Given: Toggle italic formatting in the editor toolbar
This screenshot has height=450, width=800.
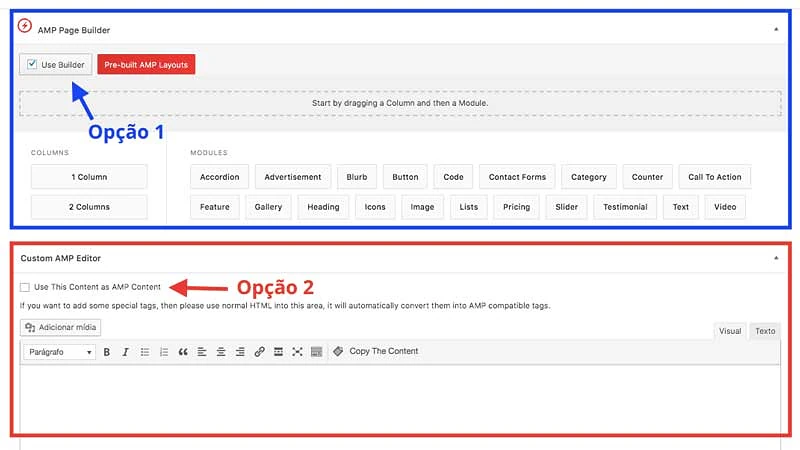Looking at the screenshot, I should (x=126, y=352).
